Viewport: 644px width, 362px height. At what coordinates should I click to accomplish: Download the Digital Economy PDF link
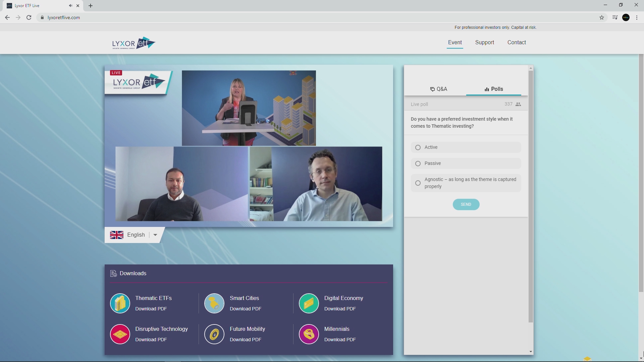(340, 309)
